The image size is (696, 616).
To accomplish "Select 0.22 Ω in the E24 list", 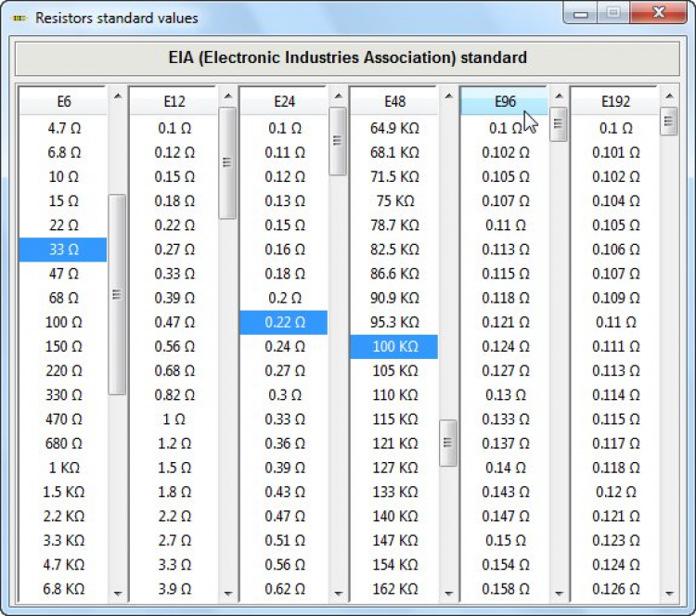I will pos(284,322).
